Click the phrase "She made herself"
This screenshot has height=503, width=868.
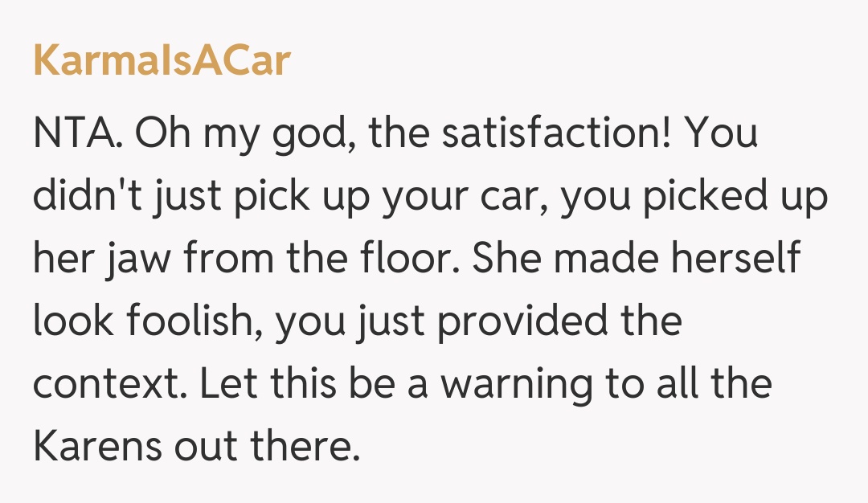(623, 259)
